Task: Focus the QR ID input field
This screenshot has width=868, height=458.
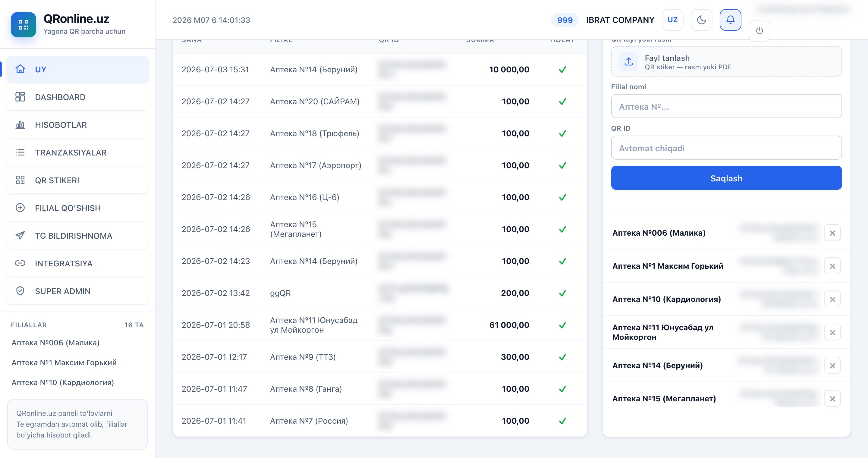Action: 726,148
